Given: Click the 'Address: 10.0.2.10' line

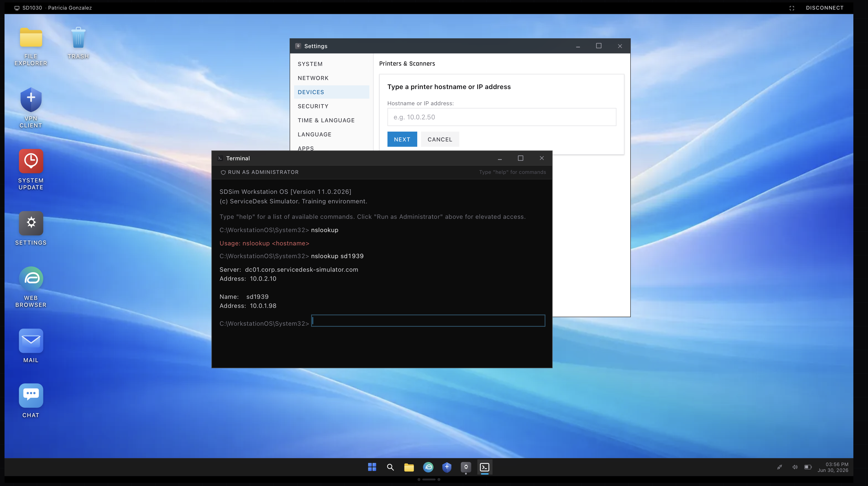Looking at the screenshot, I should 248,279.
